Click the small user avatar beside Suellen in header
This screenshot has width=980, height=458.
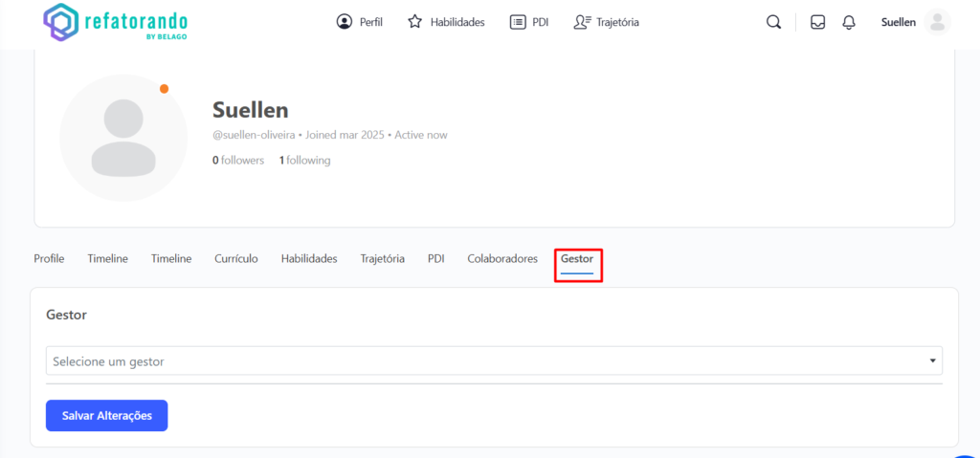tap(938, 22)
